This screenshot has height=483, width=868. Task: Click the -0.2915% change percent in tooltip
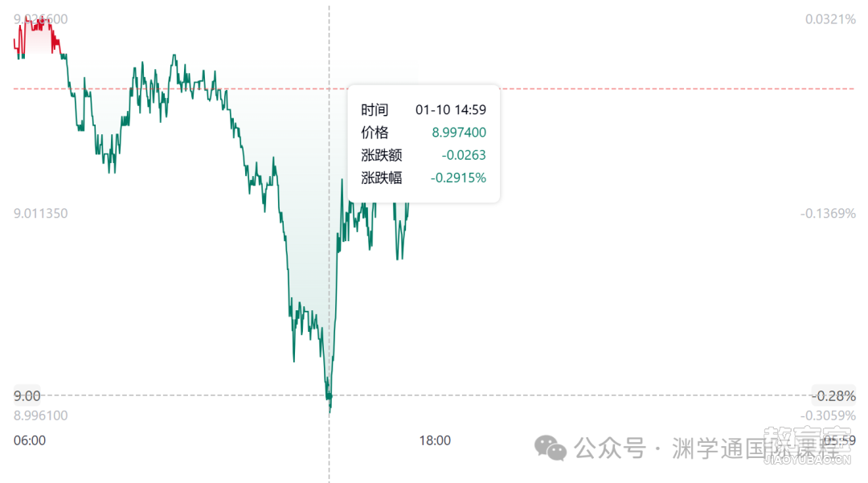(458, 178)
